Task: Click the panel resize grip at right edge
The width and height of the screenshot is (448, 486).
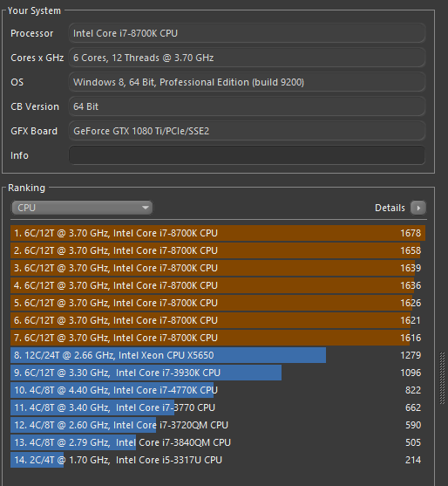Action: click(x=442, y=378)
